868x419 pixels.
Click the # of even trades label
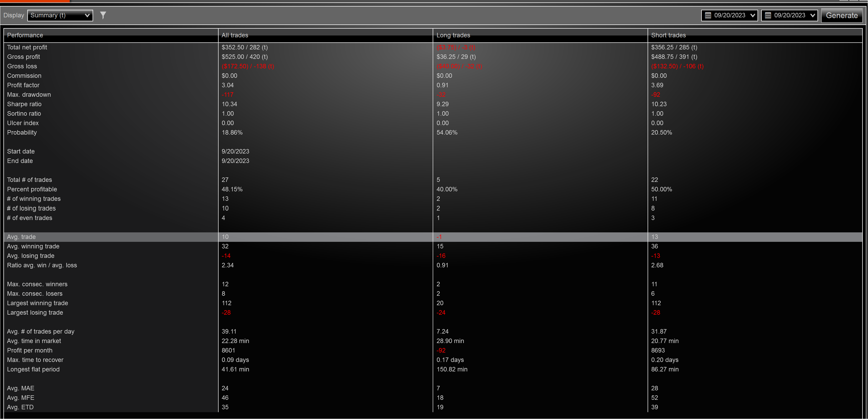point(30,218)
